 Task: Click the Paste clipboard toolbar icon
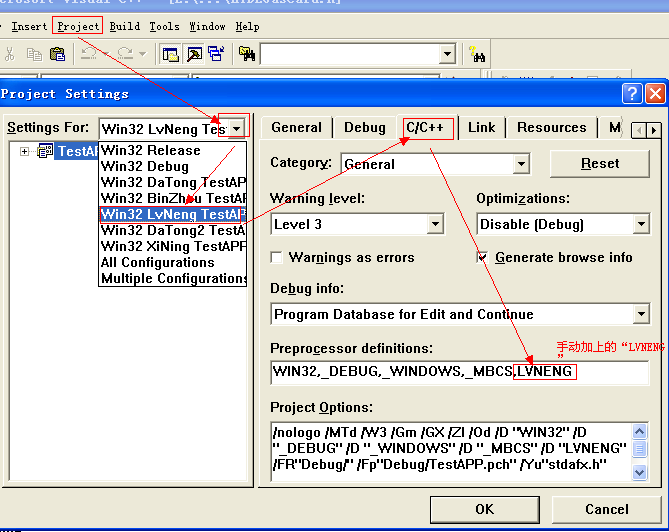click(58, 54)
